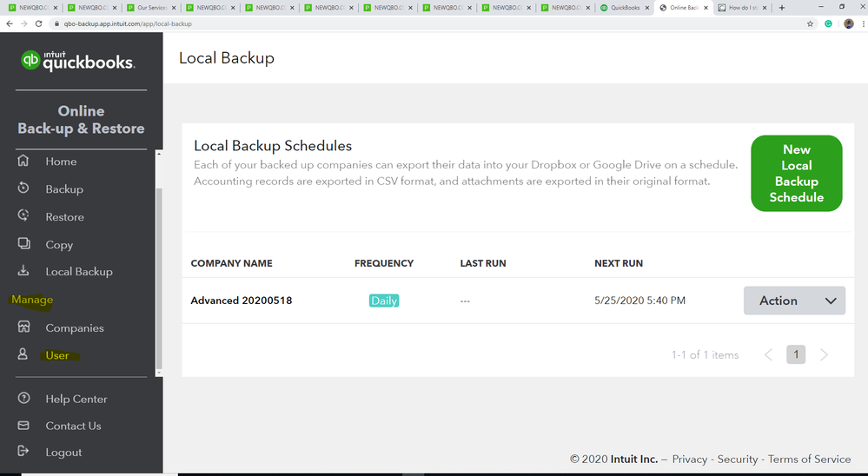The height and width of the screenshot is (476, 868).
Task: Reload the page with refresh icon
Action: [38, 23]
